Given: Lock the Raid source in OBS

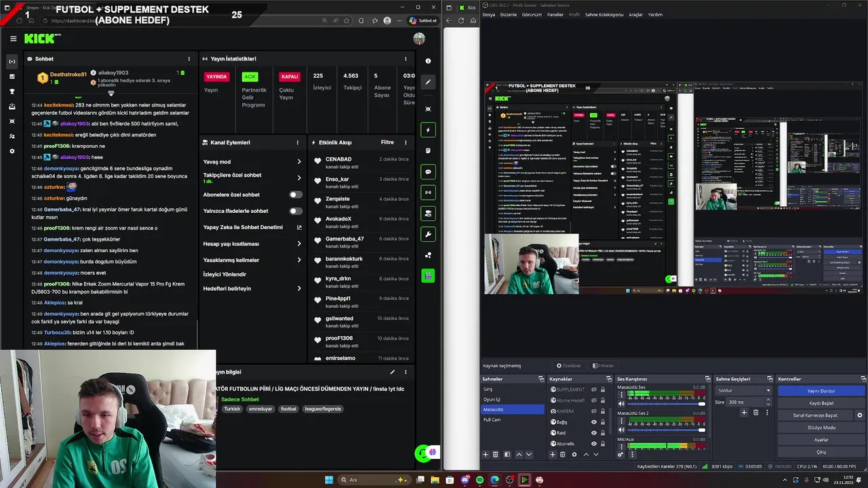Looking at the screenshot, I should pos(603,432).
